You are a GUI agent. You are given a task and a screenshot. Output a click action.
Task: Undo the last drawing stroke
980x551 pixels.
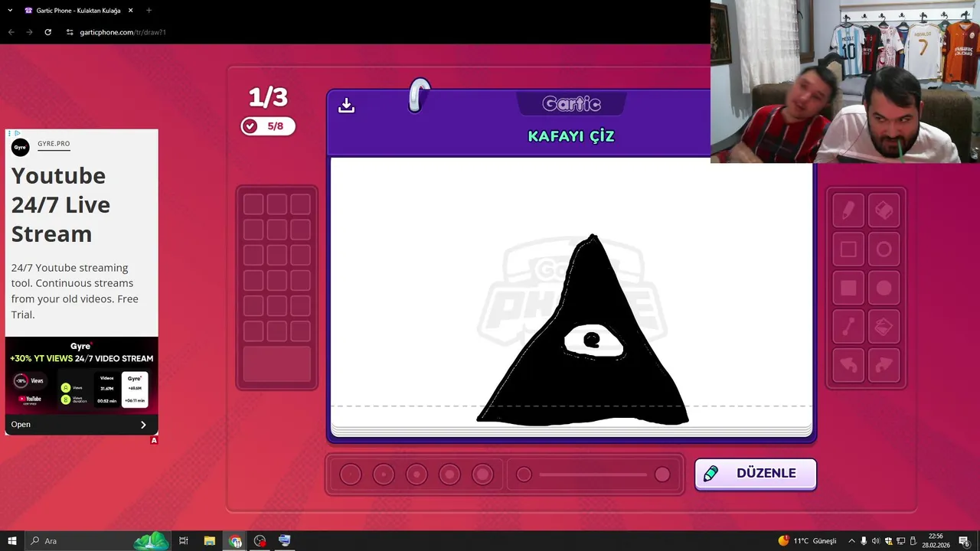pyautogui.click(x=848, y=366)
